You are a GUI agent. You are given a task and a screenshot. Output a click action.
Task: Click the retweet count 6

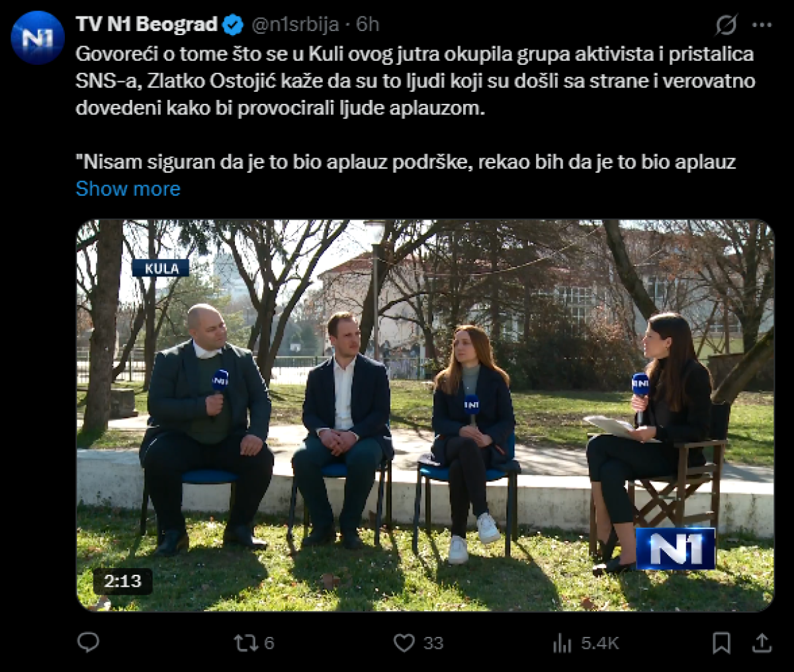pos(269,643)
